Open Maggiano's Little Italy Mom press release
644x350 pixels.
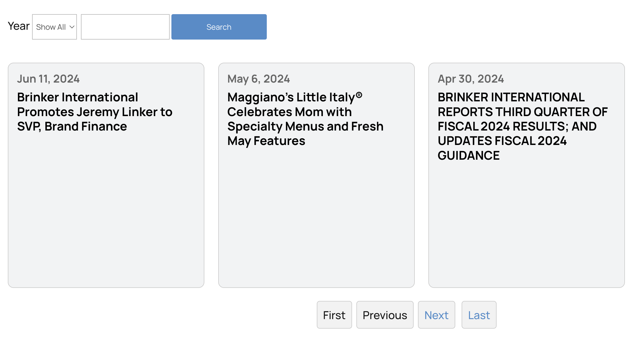pyautogui.click(x=305, y=119)
